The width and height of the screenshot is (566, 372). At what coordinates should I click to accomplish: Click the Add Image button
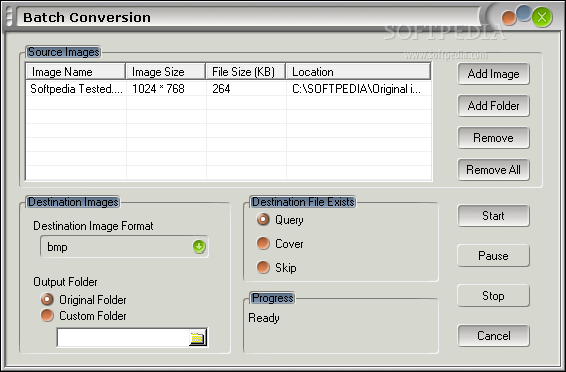point(493,74)
